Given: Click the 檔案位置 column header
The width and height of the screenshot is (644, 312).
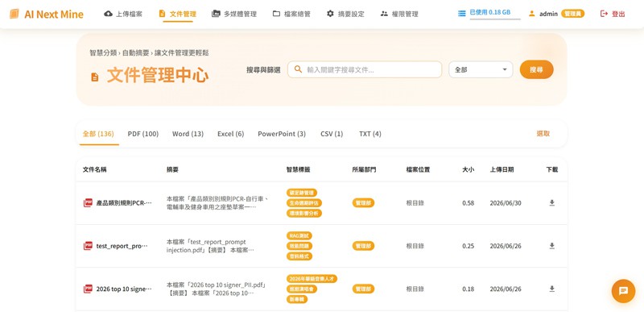Looking at the screenshot, I should coord(418,169).
